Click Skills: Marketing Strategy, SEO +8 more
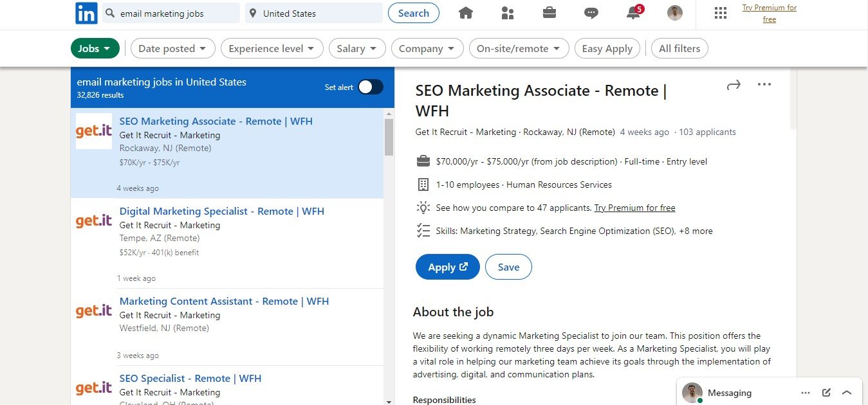Screen dimensions: 868x405 pyautogui.click(x=574, y=231)
